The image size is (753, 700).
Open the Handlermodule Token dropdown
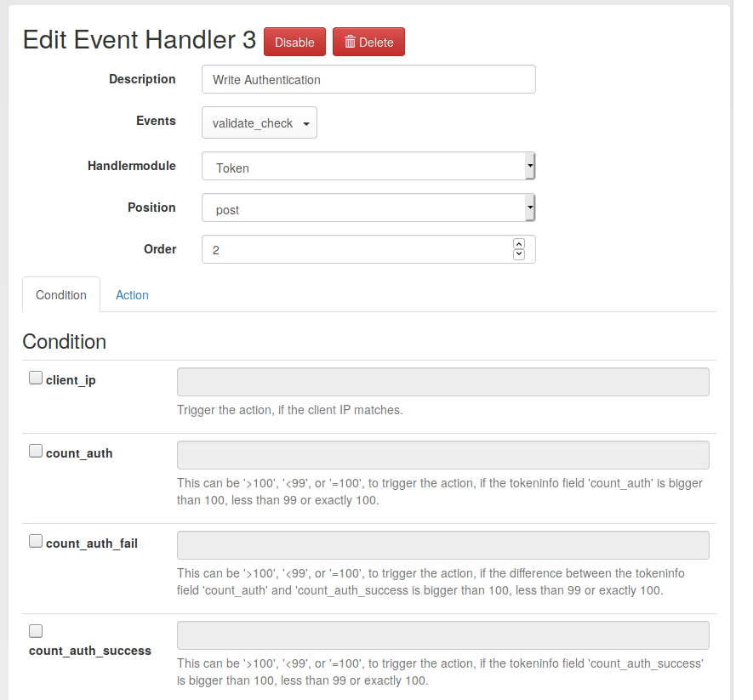coord(368,166)
